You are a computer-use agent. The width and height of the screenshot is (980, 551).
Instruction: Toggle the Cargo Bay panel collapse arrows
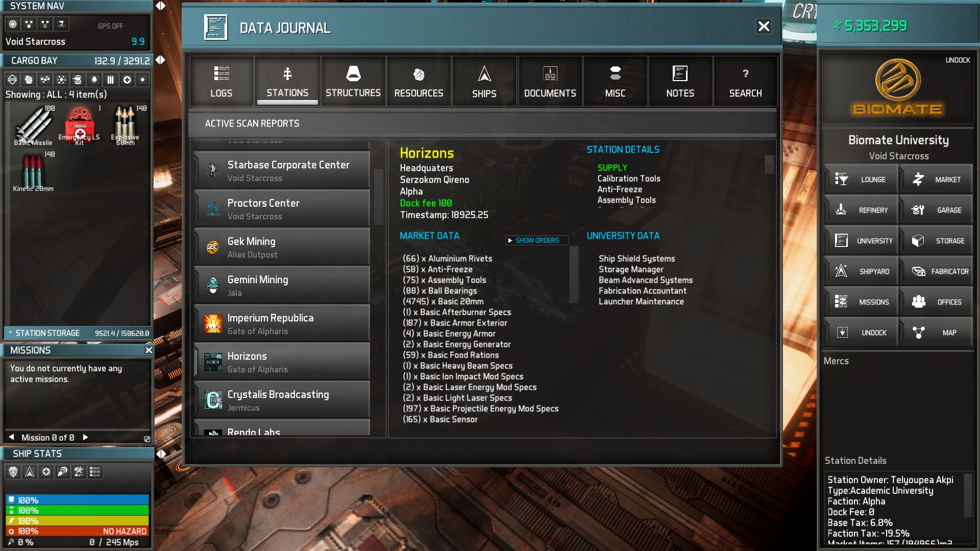161,60
